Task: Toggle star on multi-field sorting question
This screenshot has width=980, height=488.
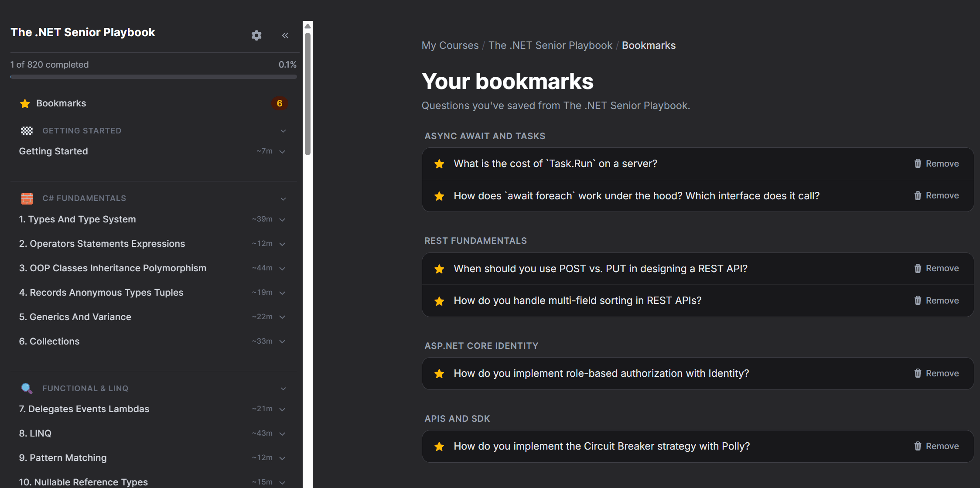Action: pyautogui.click(x=439, y=301)
